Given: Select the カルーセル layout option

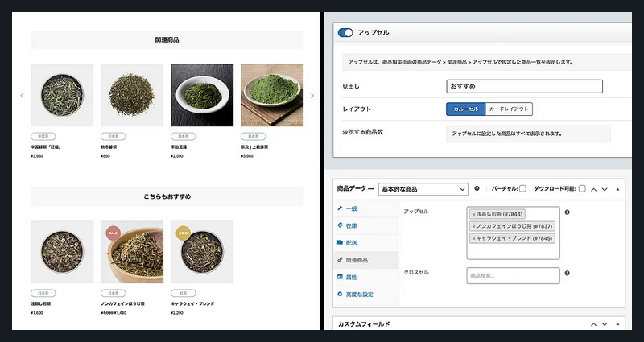Looking at the screenshot, I should point(466,109).
